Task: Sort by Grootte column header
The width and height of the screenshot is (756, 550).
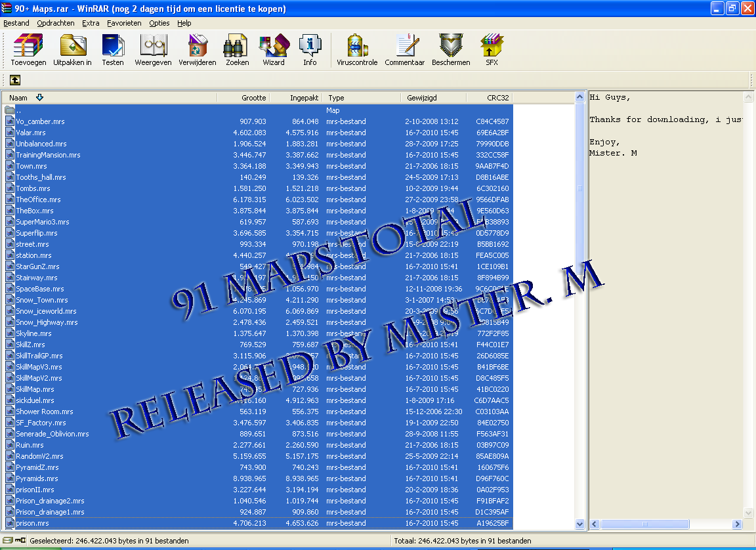Action: click(x=243, y=97)
